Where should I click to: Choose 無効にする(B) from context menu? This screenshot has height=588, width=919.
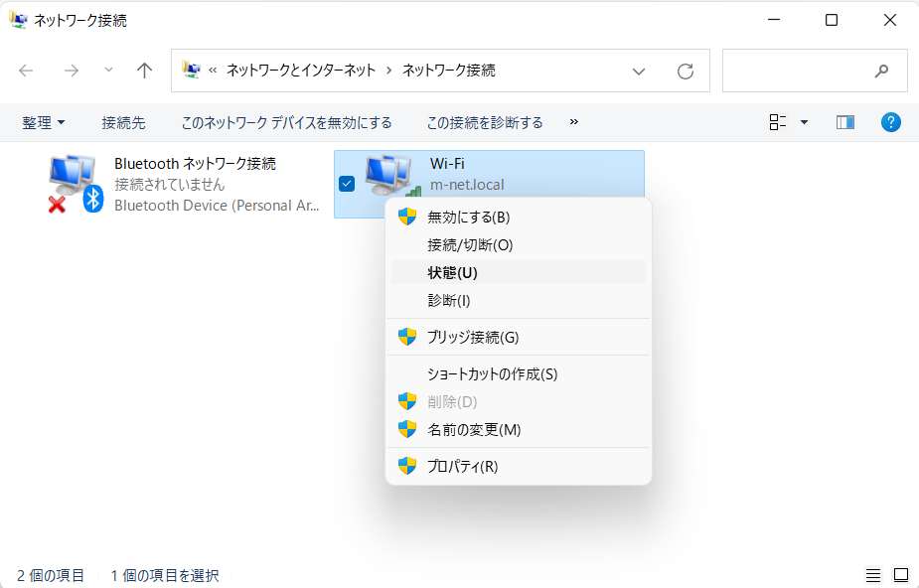click(x=518, y=218)
